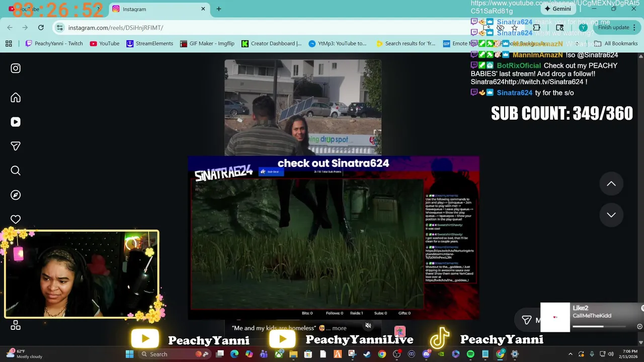
Task: Open Steam from the taskbar
Action: pyautogui.click(x=367, y=354)
